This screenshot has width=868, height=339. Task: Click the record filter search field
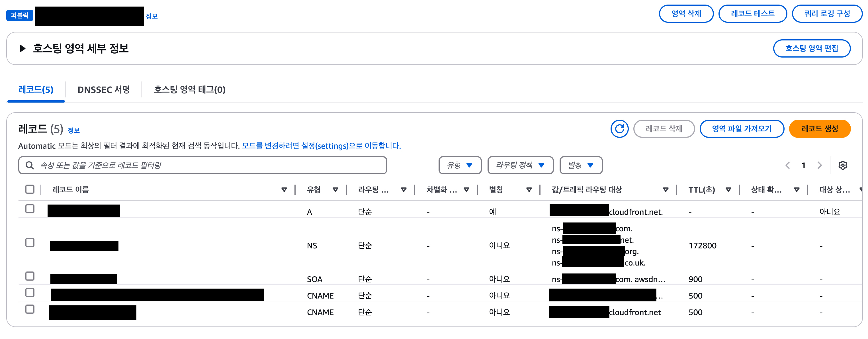tap(209, 165)
